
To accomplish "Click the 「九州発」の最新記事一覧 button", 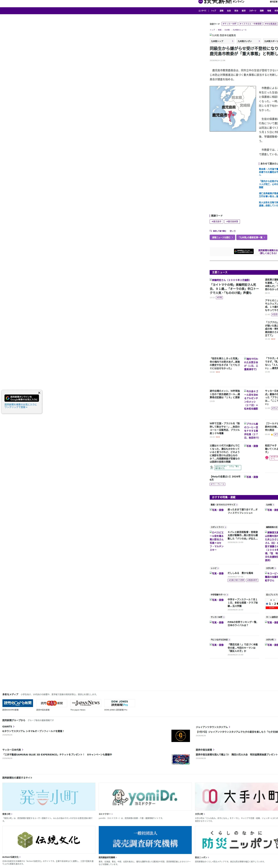I will 252,238.
